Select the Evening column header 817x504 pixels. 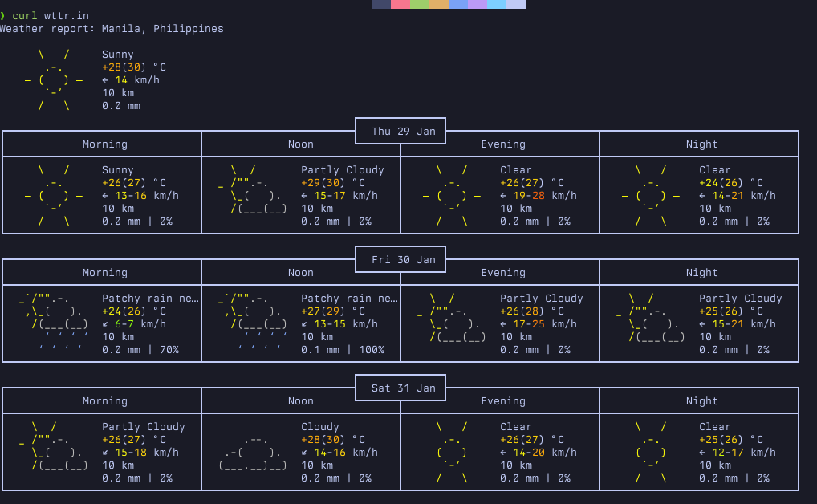pyautogui.click(x=503, y=144)
